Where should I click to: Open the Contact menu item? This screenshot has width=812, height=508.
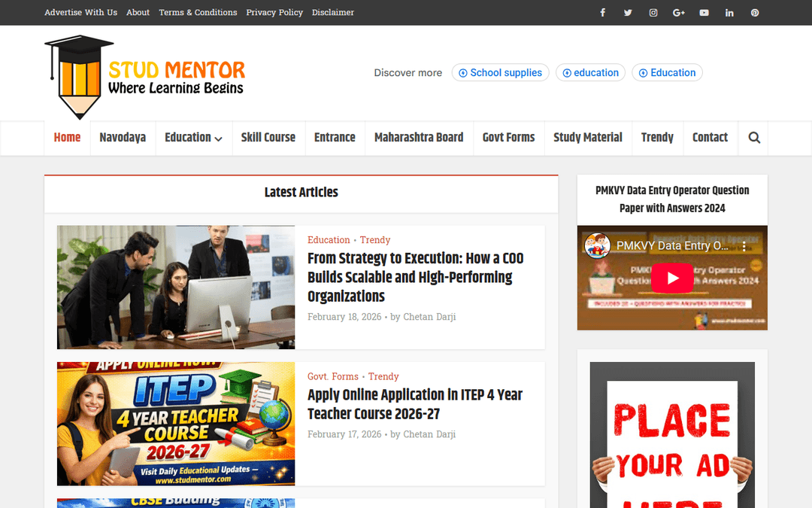tap(710, 138)
